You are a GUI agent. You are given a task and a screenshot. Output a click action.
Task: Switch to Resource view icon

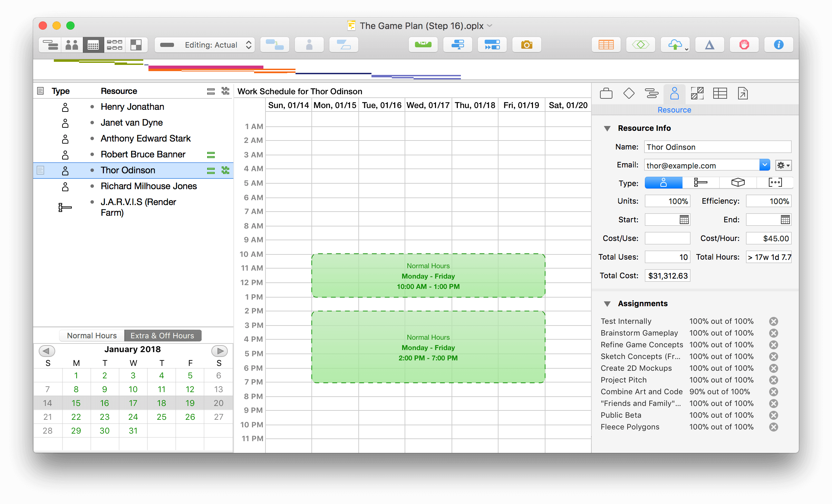(72, 45)
